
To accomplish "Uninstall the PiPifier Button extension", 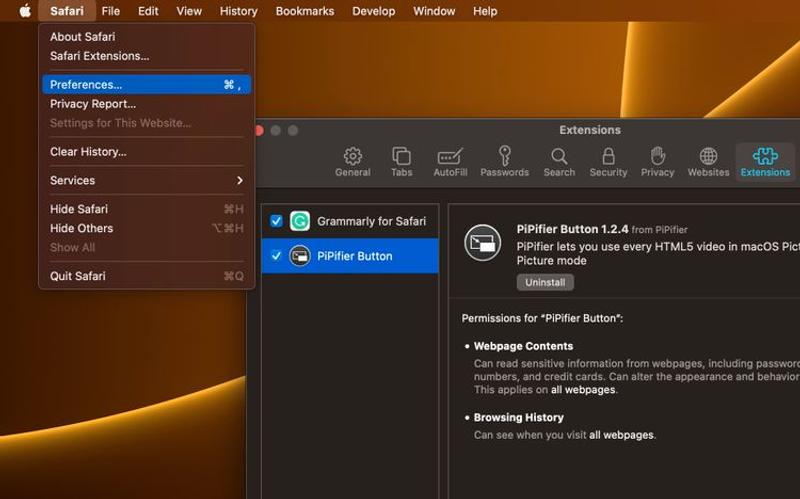I will click(545, 282).
